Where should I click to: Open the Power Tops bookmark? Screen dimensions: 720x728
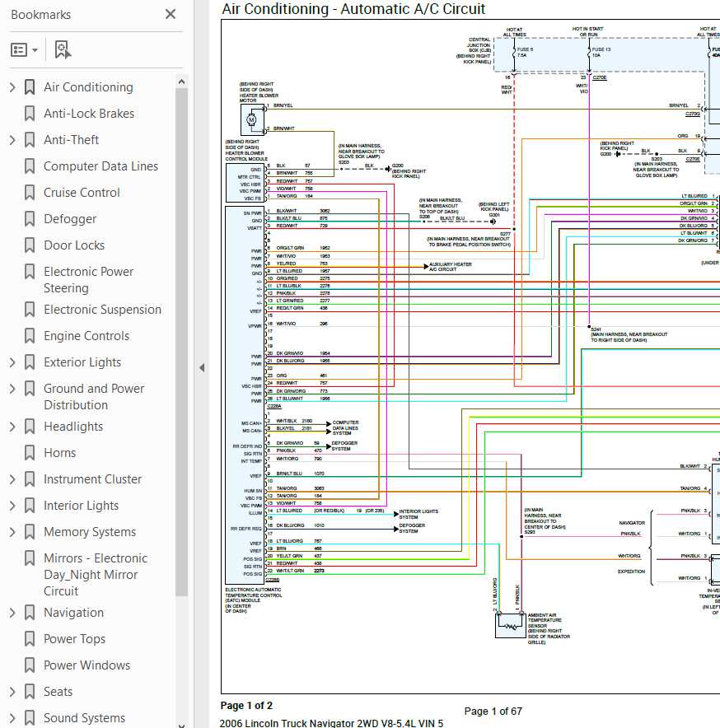tap(74, 639)
